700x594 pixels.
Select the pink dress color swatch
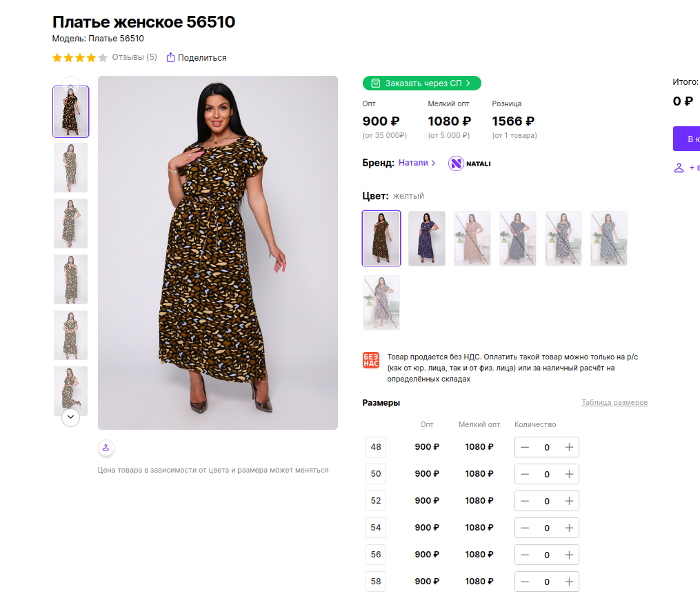pyautogui.click(x=472, y=239)
